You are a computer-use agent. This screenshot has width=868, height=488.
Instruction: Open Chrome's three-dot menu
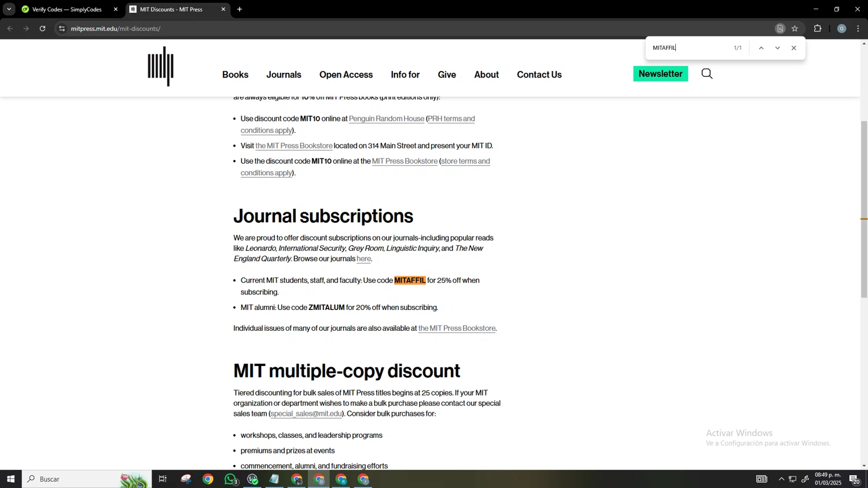(858, 28)
